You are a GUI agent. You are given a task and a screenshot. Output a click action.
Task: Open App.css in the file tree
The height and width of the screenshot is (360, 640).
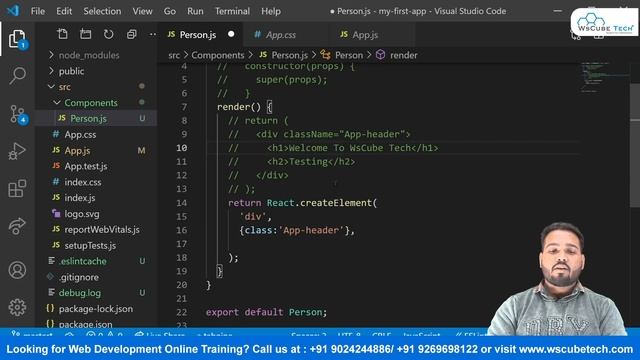tap(96, 134)
